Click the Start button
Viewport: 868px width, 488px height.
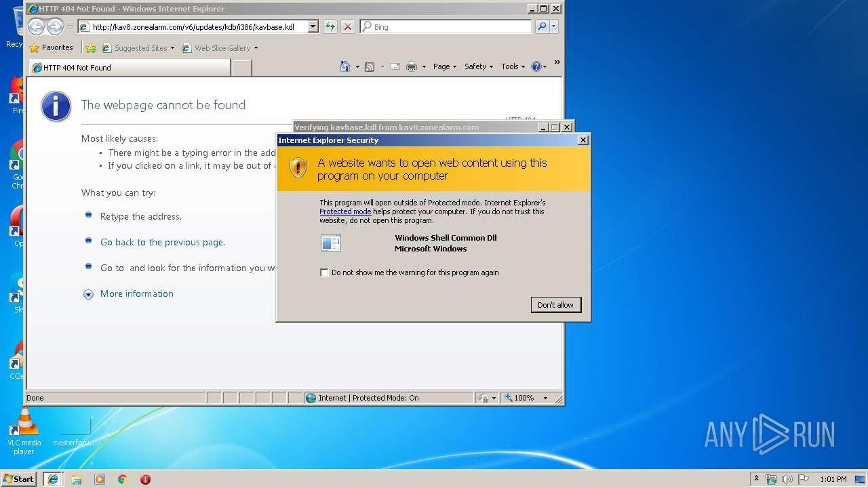(19, 479)
